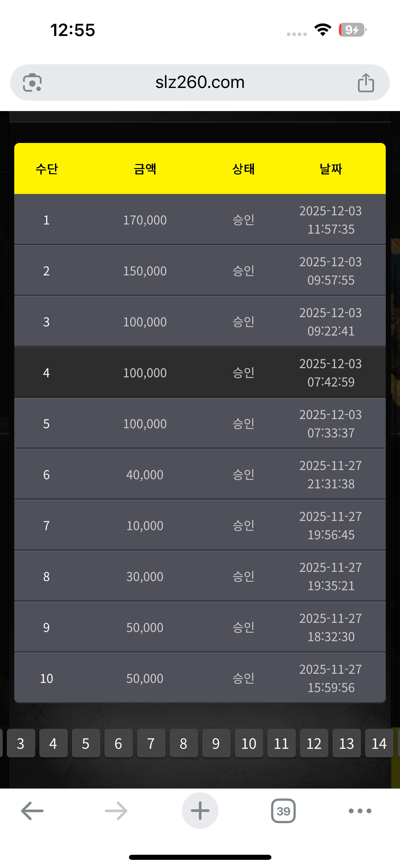Tap the slz260.com address field
This screenshot has height=868, width=400.
pyautogui.click(x=200, y=83)
